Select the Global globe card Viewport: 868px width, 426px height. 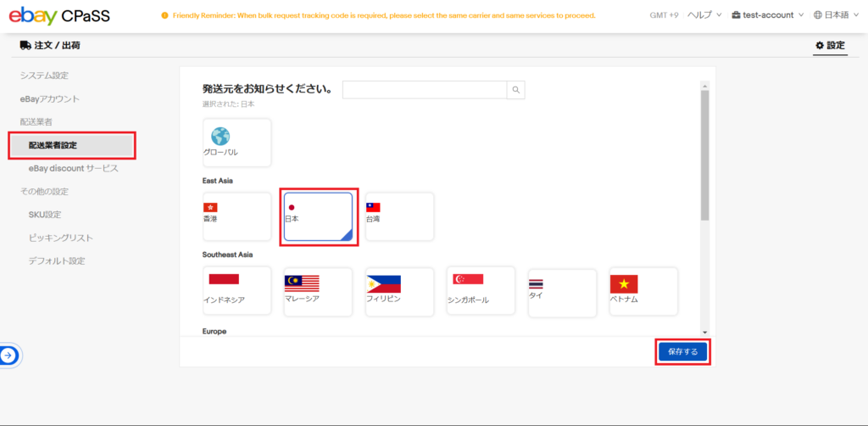(x=237, y=143)
